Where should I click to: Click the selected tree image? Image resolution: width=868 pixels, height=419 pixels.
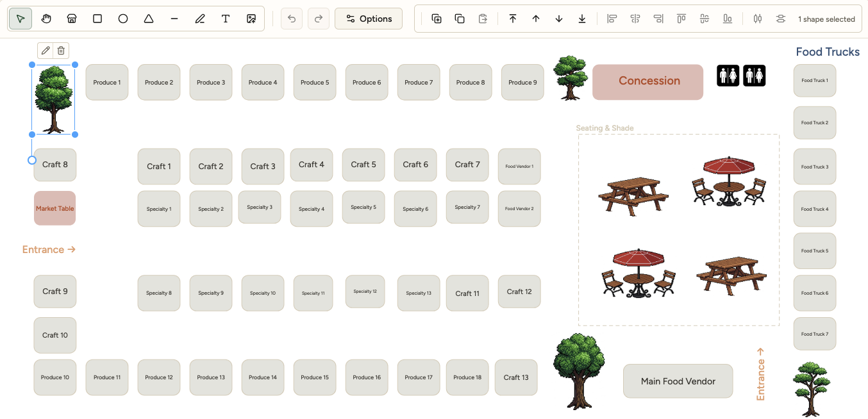point(53,99)
